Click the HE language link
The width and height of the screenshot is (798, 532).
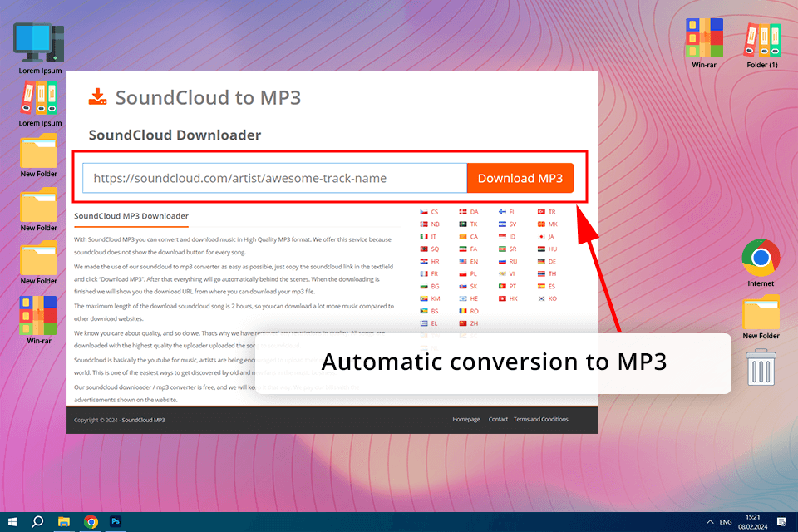(x=474, y=299)
